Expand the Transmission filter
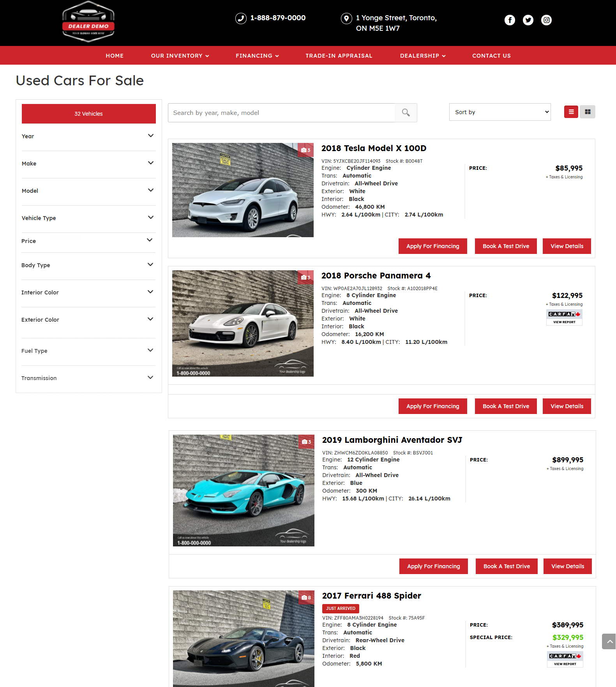 pos(88,378)
